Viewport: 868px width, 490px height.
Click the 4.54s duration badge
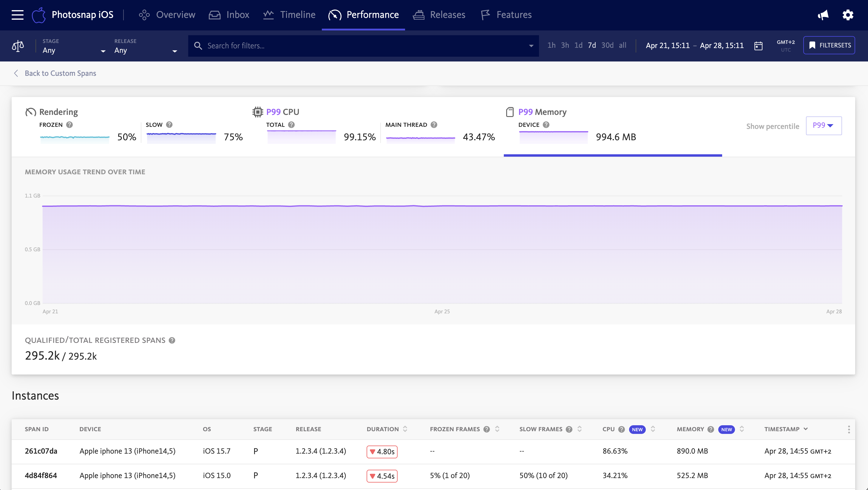(x=382, y=476)
